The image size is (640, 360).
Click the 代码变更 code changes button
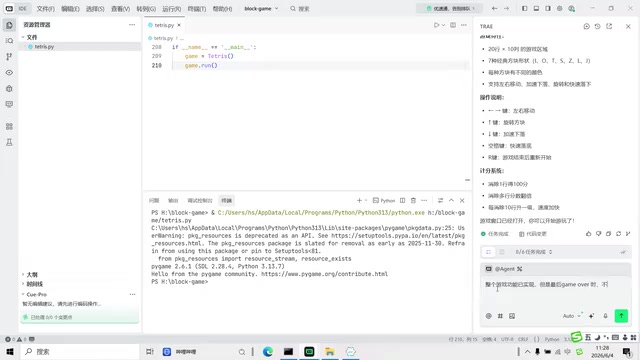(x=533, y=234)
